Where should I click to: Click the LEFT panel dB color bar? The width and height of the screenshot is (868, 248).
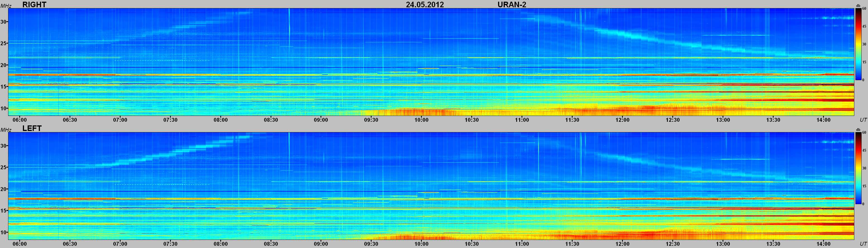click(x=858, y=168)
